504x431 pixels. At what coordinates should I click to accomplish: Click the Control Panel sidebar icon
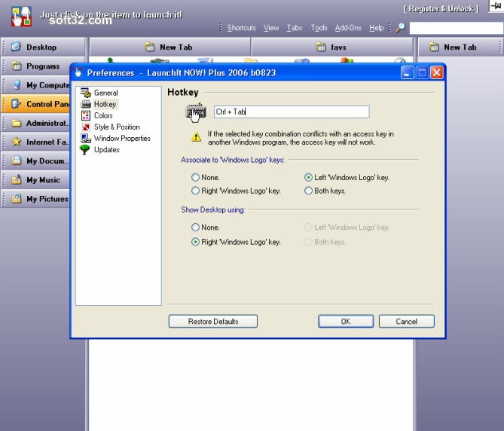tap(16, 104)
